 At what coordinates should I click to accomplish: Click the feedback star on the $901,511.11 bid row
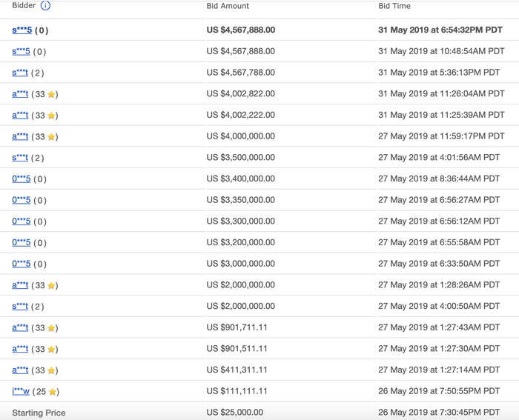[52, 350]
